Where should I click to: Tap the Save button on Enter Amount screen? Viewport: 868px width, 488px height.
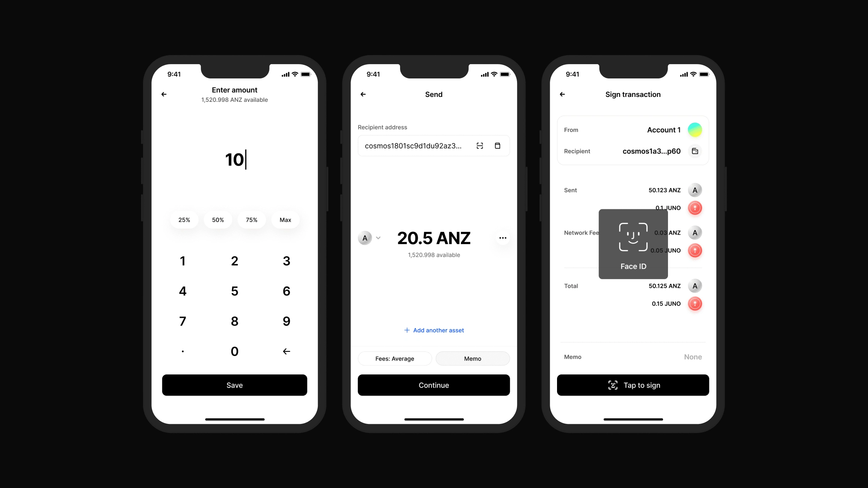(234, 385)
